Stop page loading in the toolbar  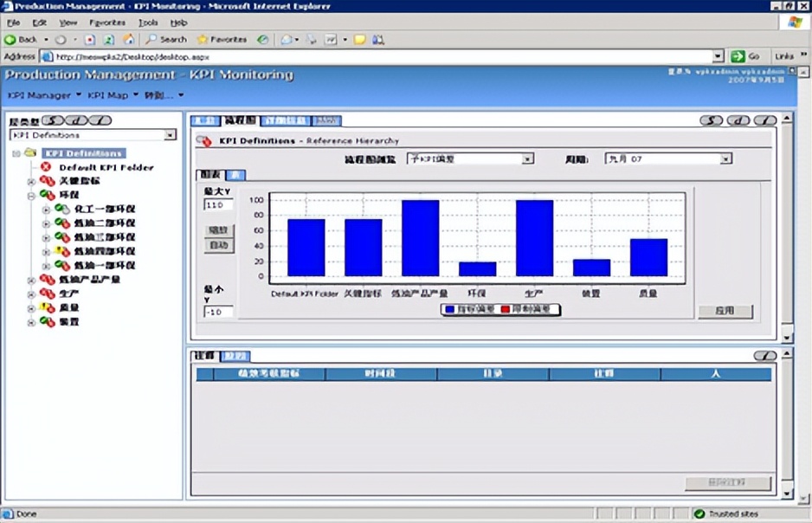pyautogui.click(x=89, y=39)
